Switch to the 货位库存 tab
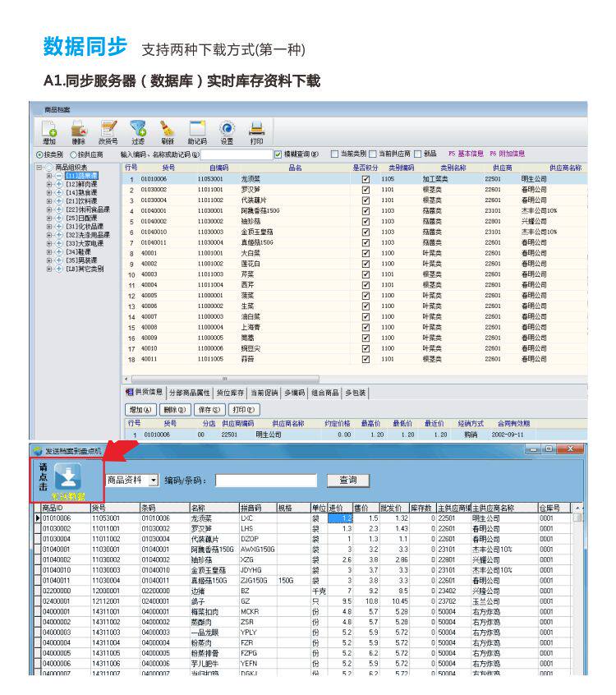 [230, 393]
